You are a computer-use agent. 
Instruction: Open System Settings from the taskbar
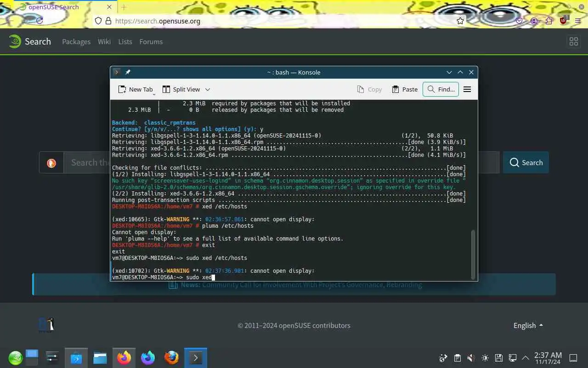point(52,357)
